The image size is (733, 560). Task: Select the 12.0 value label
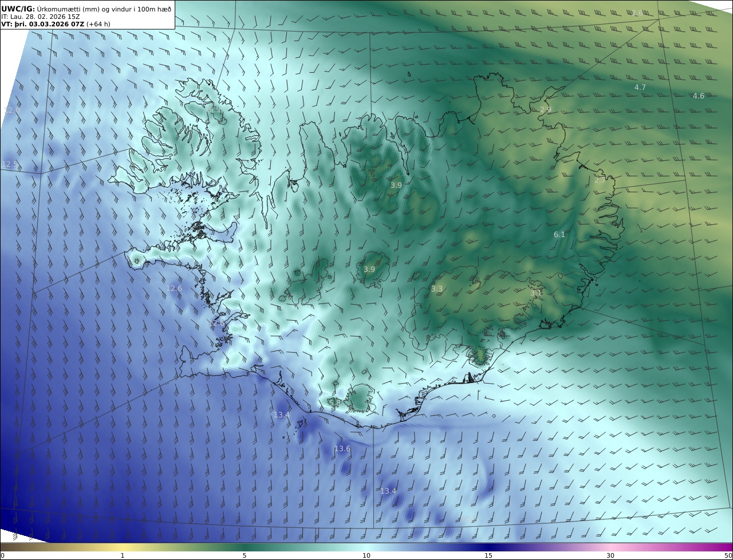pos(12,110)
